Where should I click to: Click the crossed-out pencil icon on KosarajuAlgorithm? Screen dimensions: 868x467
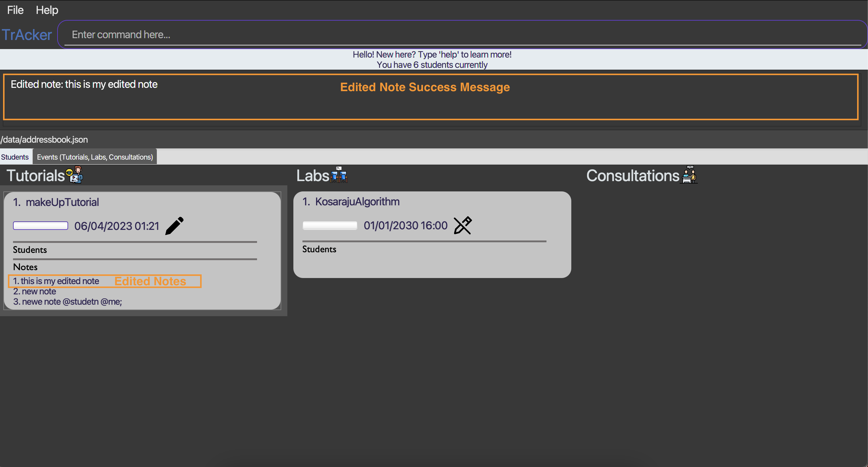click(x=463, y=225)
